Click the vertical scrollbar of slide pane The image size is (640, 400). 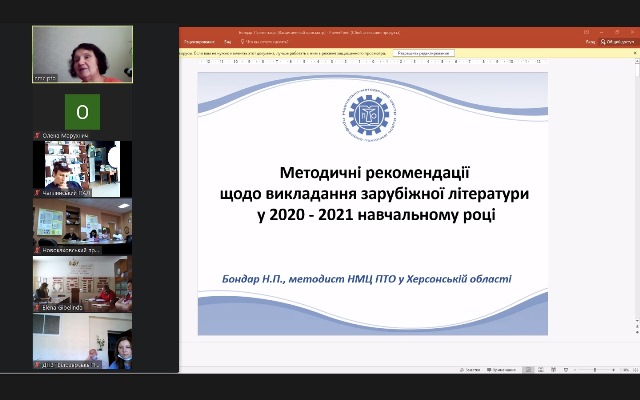click(636, 200)
